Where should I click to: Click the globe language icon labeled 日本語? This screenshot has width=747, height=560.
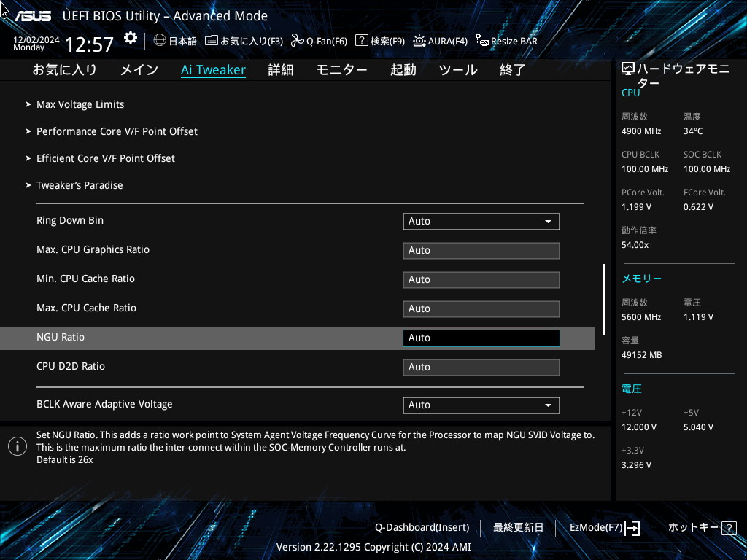coord(160,41)
